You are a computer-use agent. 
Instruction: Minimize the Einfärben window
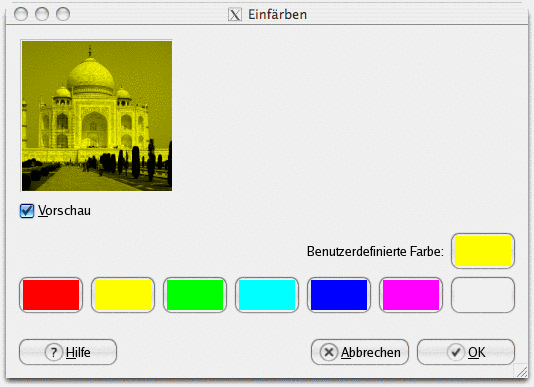(42, 14)
